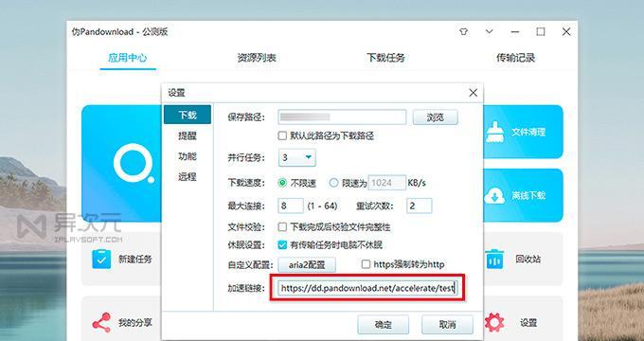Select 提醒 in the settings sidebar
This screenshot has width=644, height=341.
[188, 135]
